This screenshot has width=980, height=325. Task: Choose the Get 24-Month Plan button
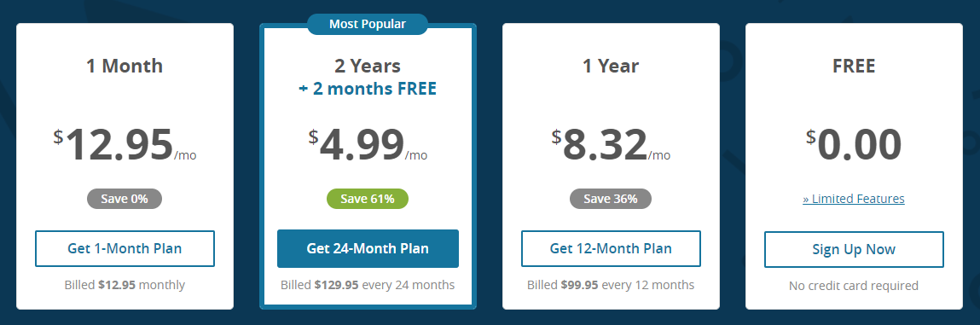(368, 249)
